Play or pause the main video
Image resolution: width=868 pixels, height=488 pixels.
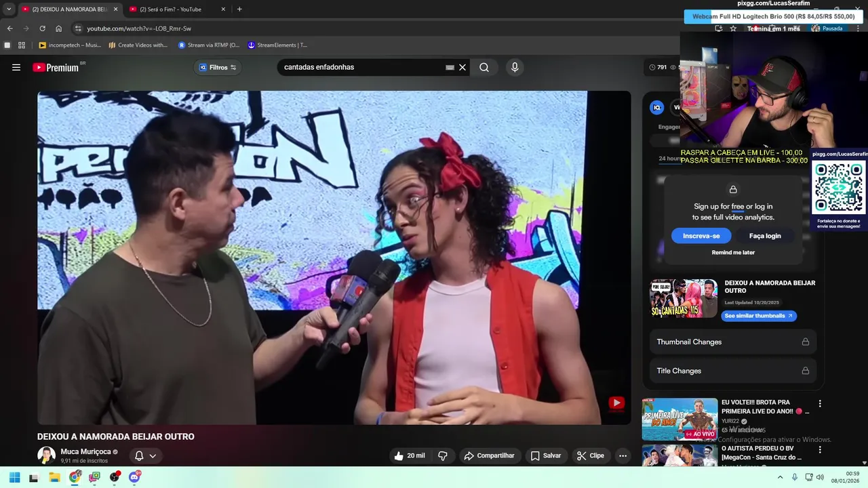[x=334, y=258]
